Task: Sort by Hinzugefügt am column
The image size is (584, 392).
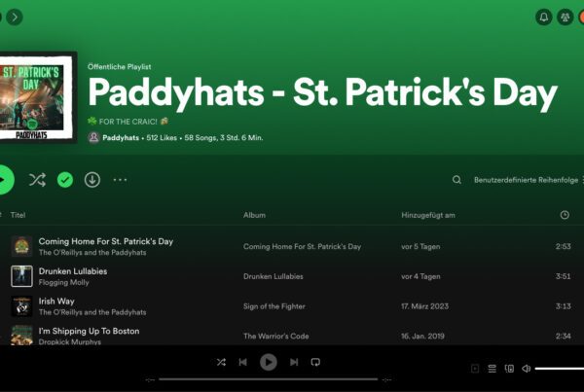Action: coord(428,215)
